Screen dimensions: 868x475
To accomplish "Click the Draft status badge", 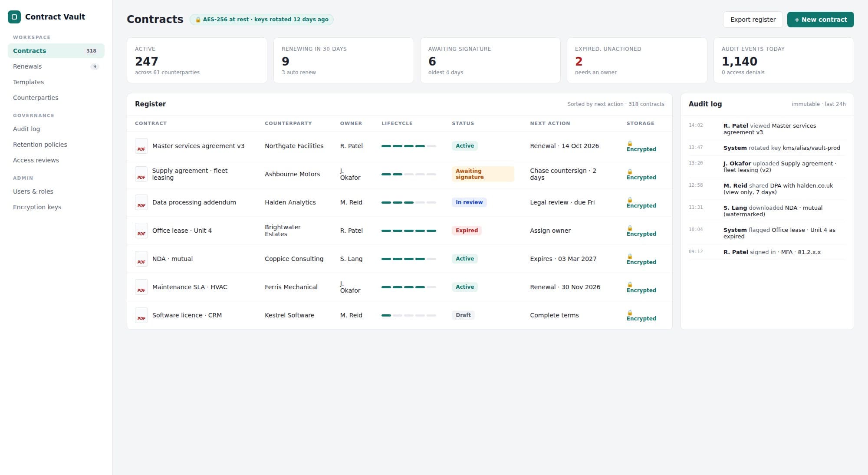I will [x=463, y=315].
